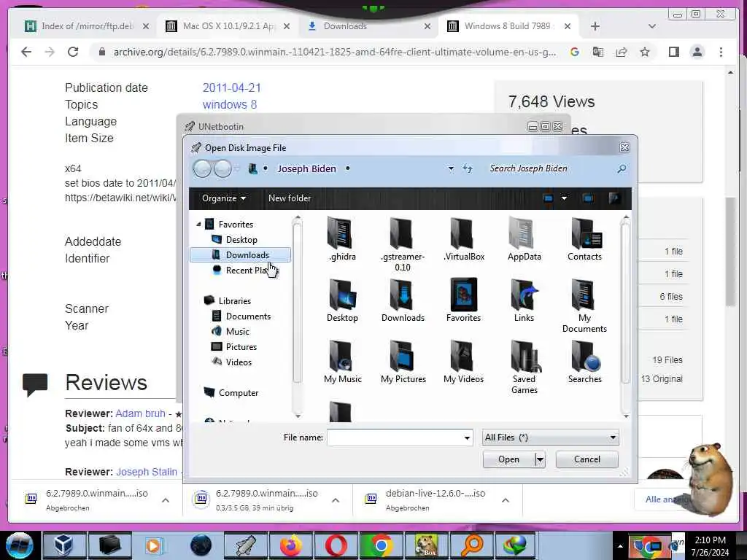
Task: Click the Open button
Action: pyautogui.click(x=508, y=459)
